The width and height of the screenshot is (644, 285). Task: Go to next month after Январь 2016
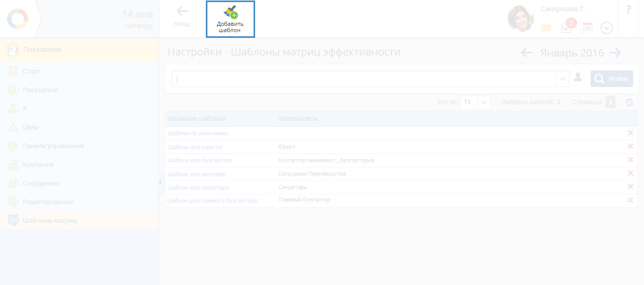(x=615, y=52)
